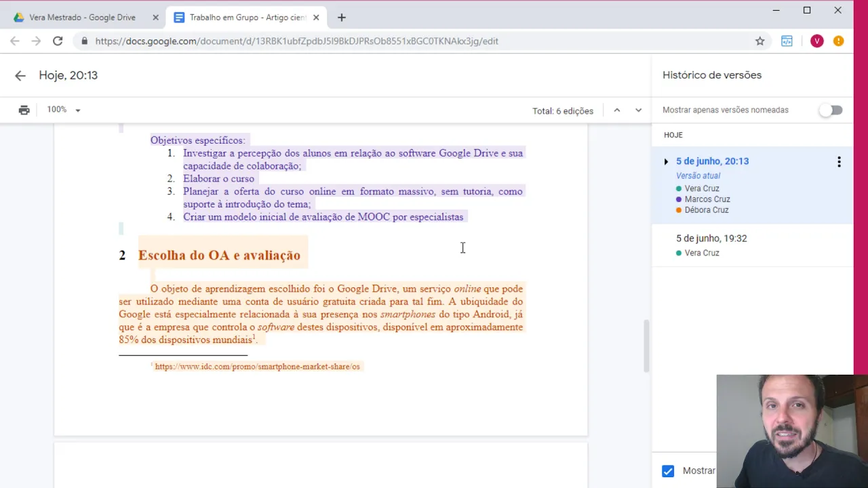
Task: Click the address bar URL
Action: 296,41
